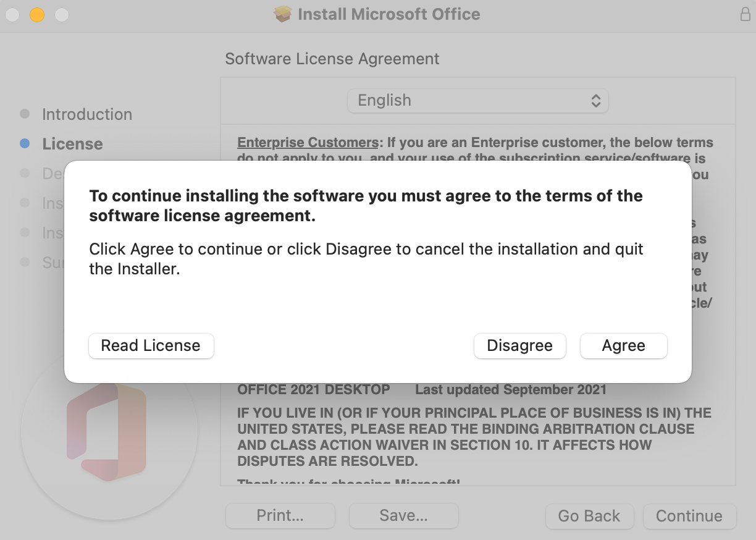Click the Save... button
The height and width of the screenshot is (540, 756).
pos(403,516)
